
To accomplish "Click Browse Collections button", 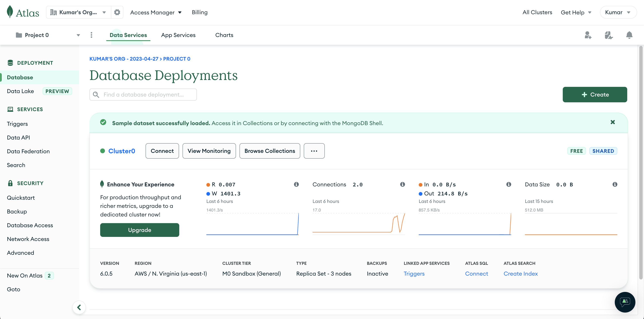I will pos(270,151).
